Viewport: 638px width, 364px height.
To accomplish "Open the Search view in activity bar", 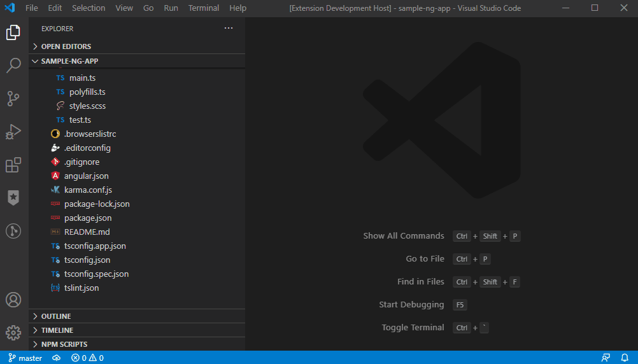I will coord(13,65).
